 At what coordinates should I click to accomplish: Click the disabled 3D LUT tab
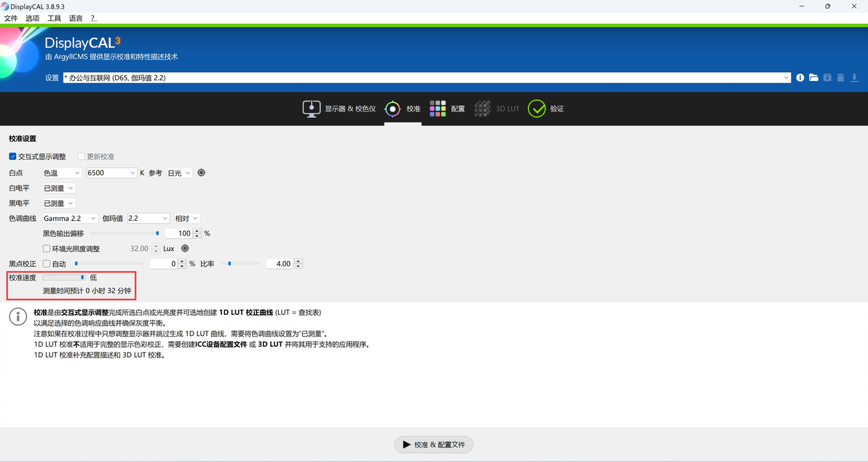coord(497,109)
